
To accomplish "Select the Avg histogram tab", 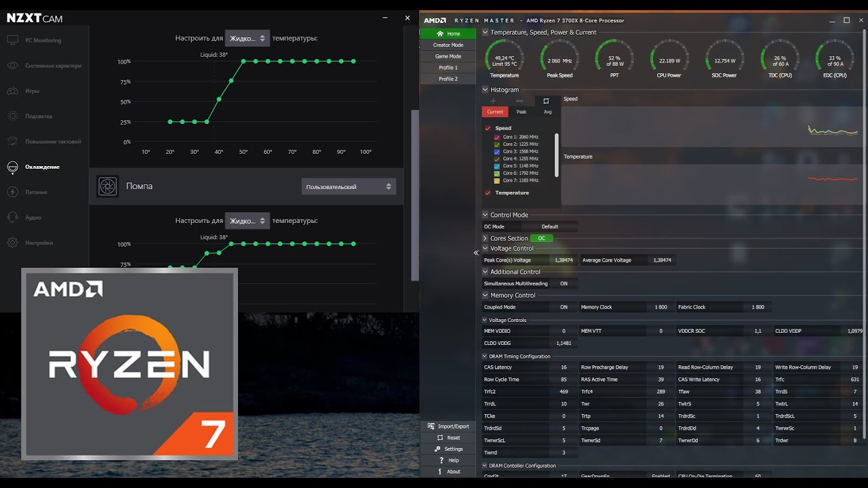I will click(547, 112).
